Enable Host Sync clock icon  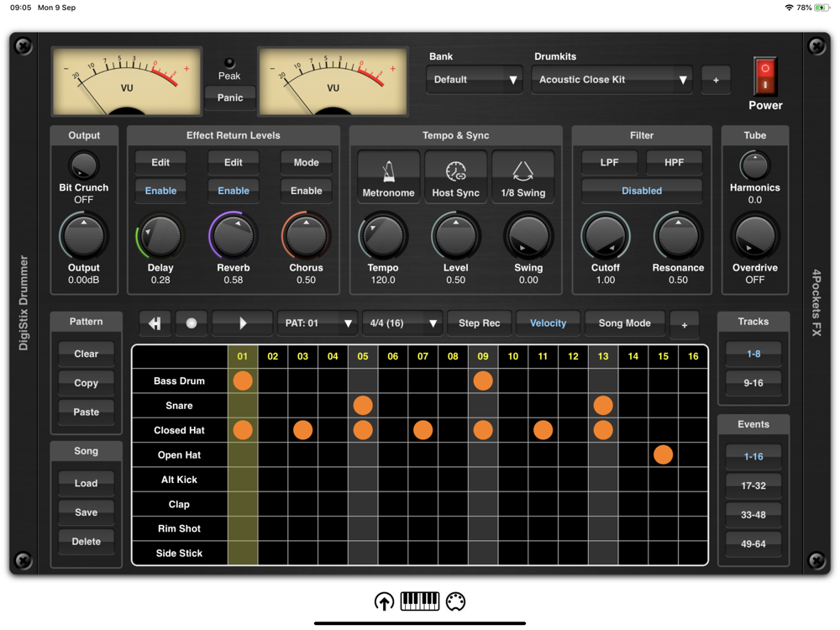coord(455,176)
